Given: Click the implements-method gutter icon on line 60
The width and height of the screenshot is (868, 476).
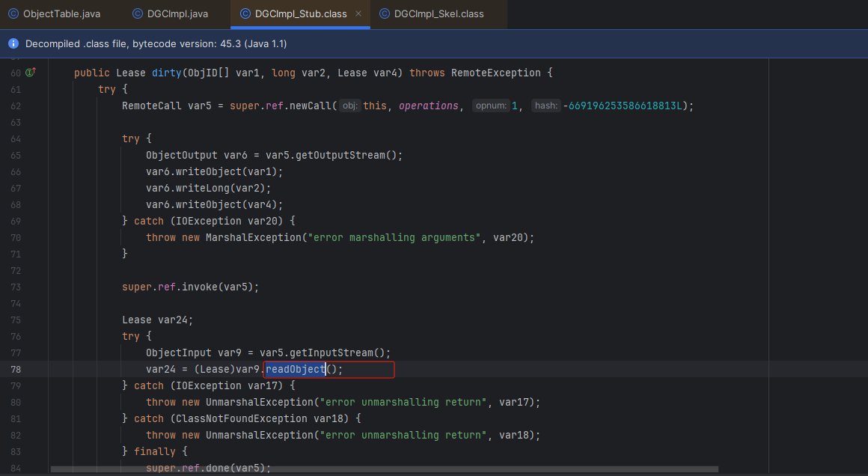Looking at the screenshot, I should coord(31,73).
